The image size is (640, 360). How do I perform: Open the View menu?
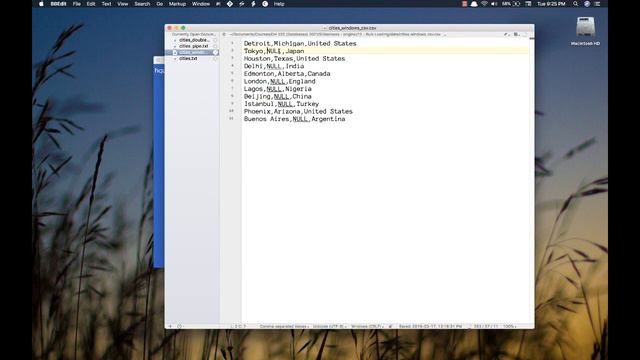coord(122,4)
